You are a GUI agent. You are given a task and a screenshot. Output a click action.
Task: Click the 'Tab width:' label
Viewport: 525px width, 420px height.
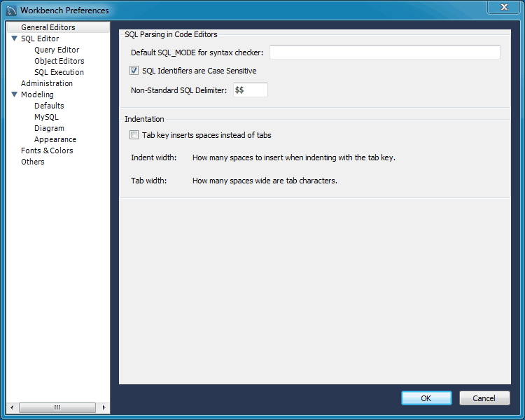[x=148, y=181]
